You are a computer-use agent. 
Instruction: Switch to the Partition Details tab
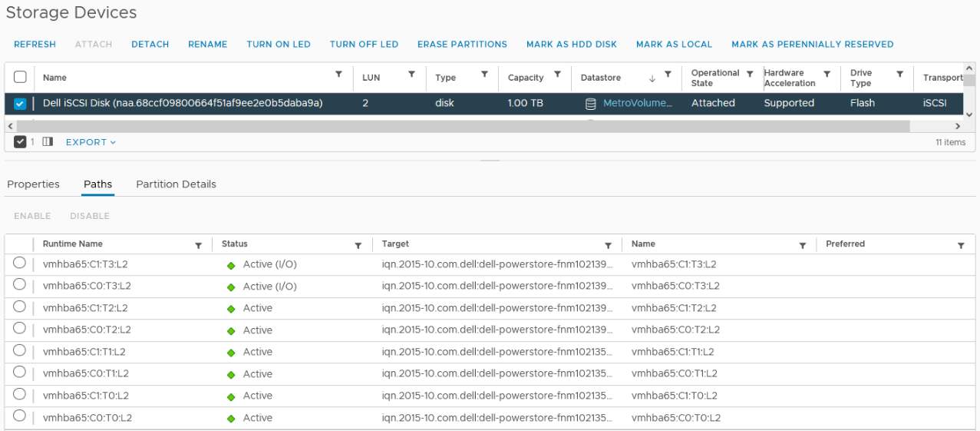176,184
